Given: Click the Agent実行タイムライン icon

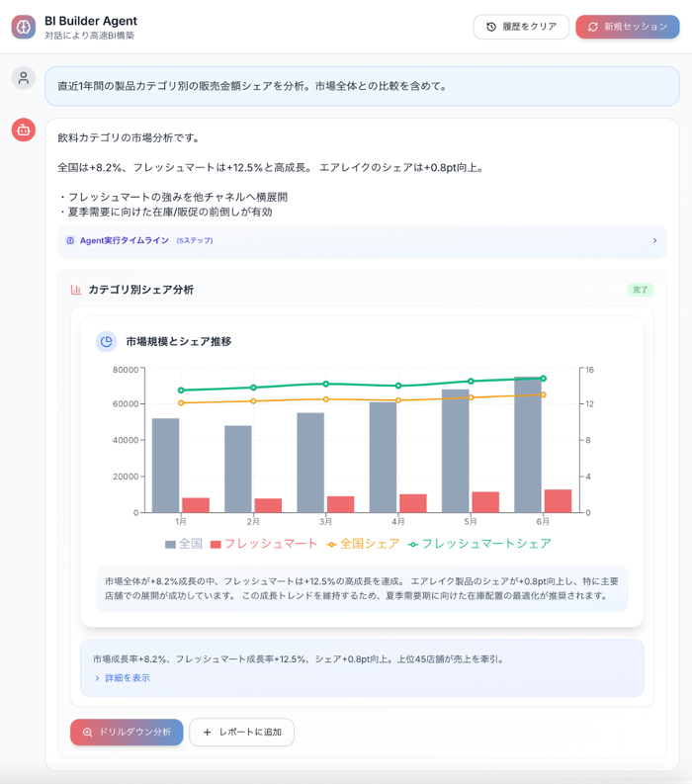Looking at the screenshot, I should click(70, 240).
